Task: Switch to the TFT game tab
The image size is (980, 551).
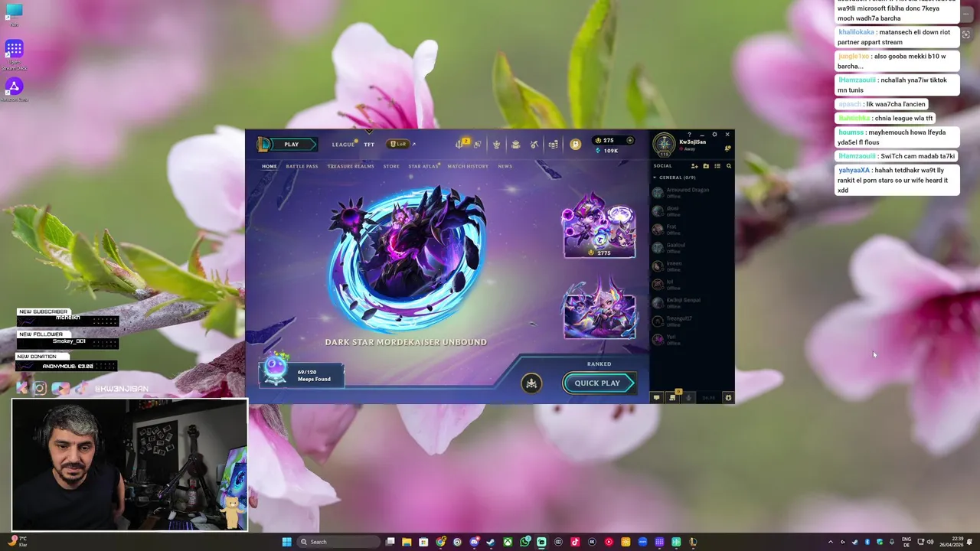Action: click(x=369, y=145)
